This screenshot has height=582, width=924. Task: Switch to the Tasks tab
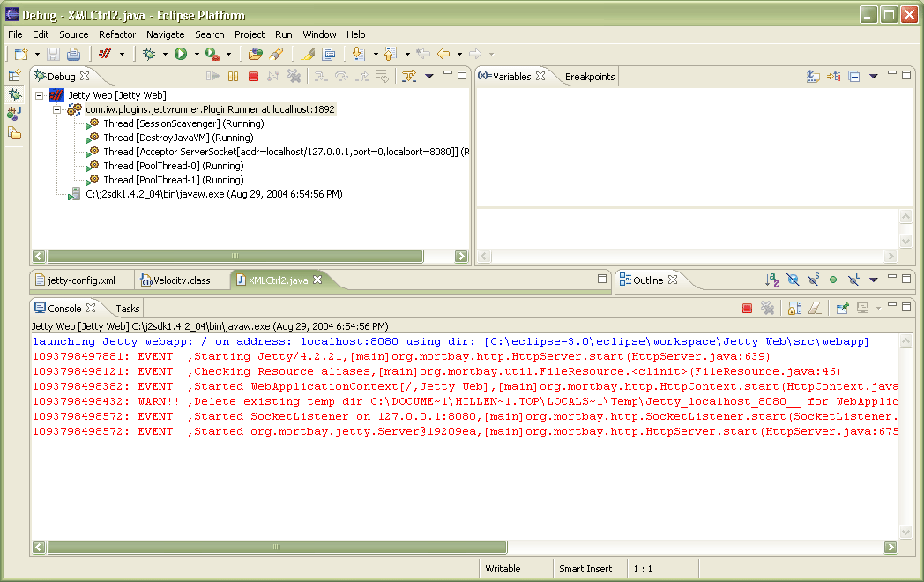tap(128, 309)
